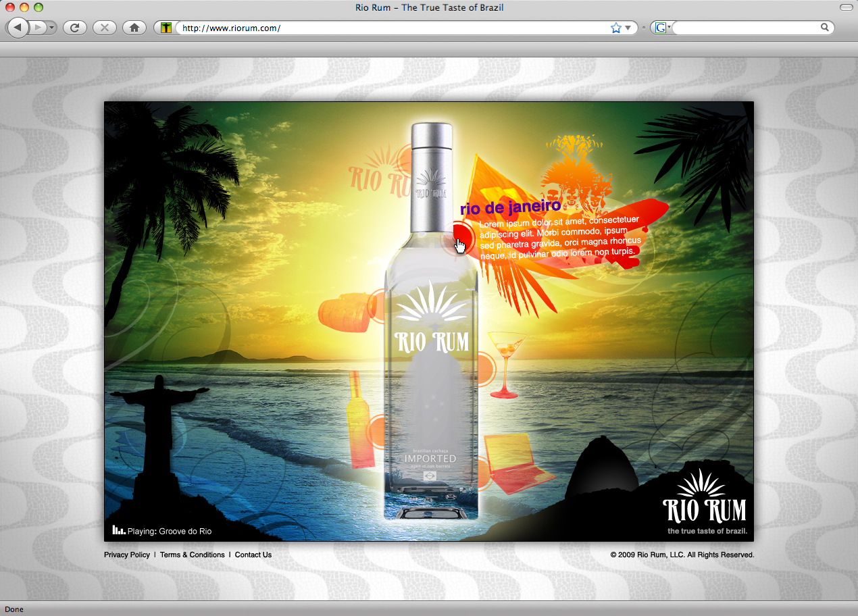Screen dimensions: 858x616
Task: Click into the riorum.com address field
Action: 392,28
